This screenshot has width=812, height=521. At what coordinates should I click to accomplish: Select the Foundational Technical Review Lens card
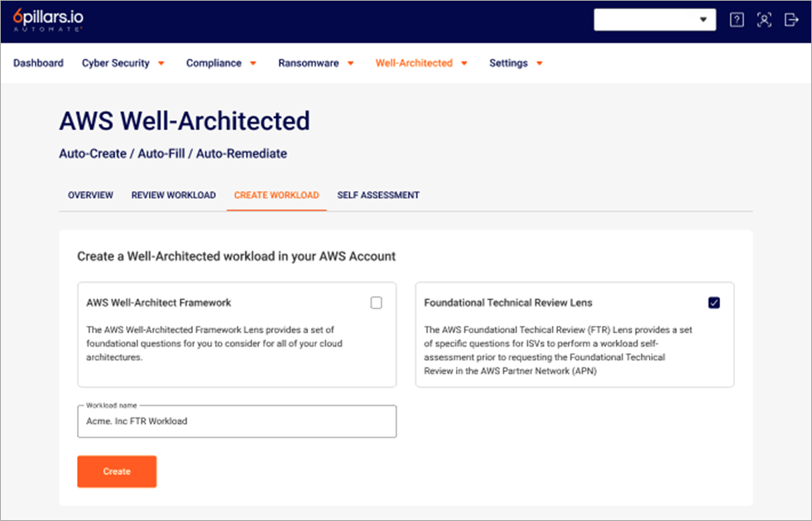(574, 335)
